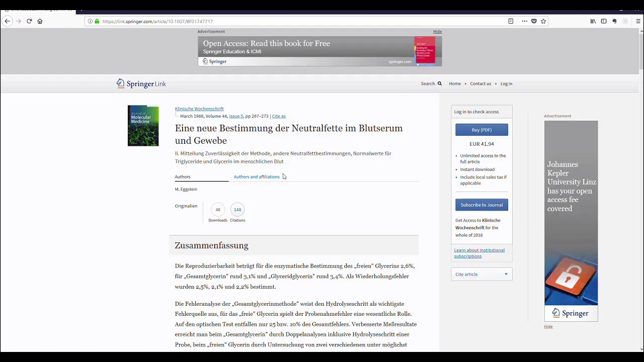Hide the right sidebar advertisement
The image size is (644, 362).
(548, 327)
